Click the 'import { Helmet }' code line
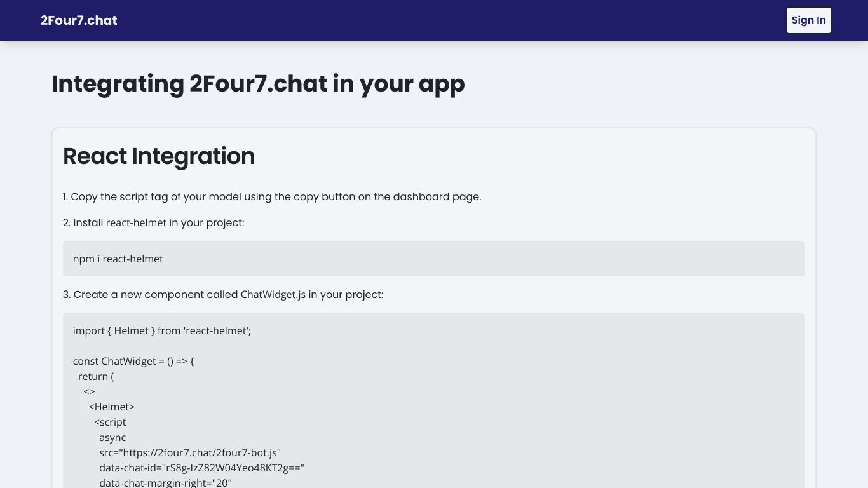This screenshot has width=868, height=488. coord(162,331)
